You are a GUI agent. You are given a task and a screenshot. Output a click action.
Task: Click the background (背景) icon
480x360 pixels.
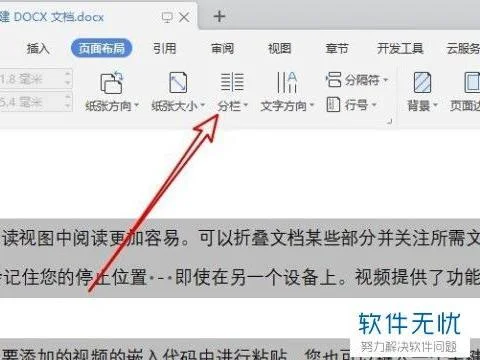[422, 82]
